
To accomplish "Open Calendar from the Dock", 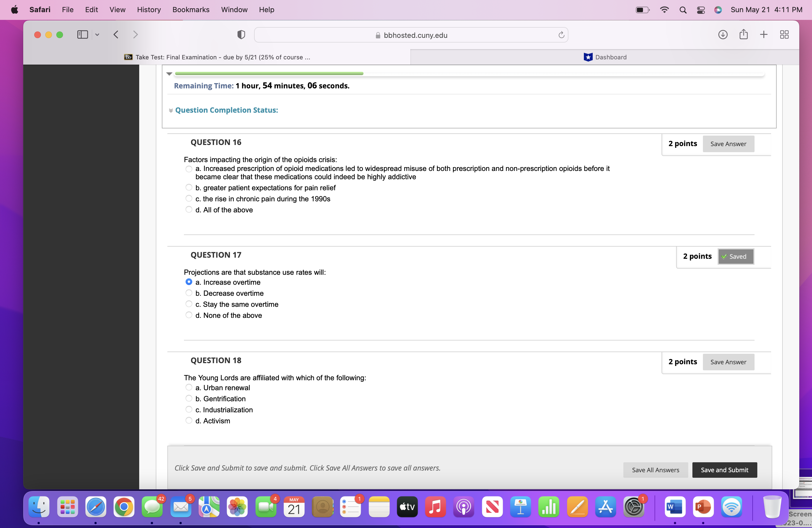I will pos(294,507).
